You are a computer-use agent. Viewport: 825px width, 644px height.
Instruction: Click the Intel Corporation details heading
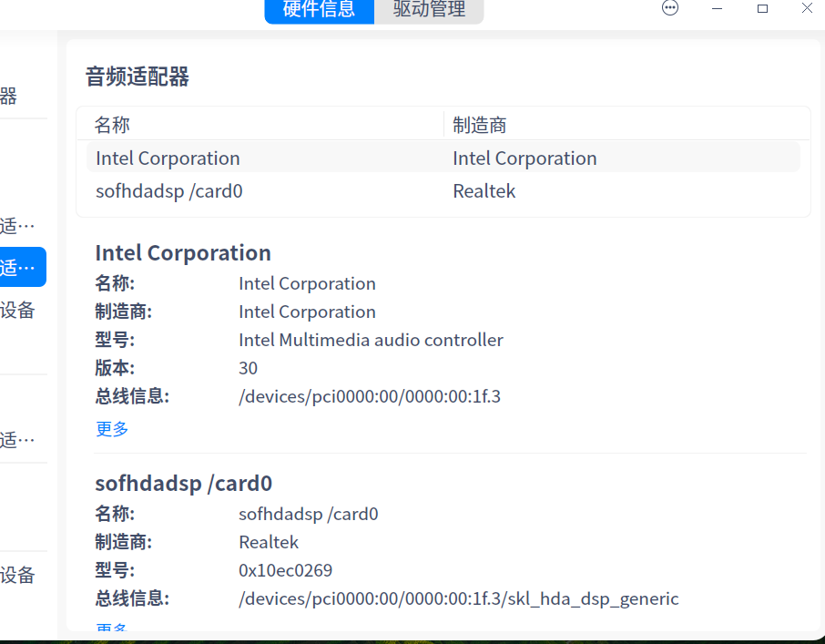pyautogui.click(x=182, y=252)
